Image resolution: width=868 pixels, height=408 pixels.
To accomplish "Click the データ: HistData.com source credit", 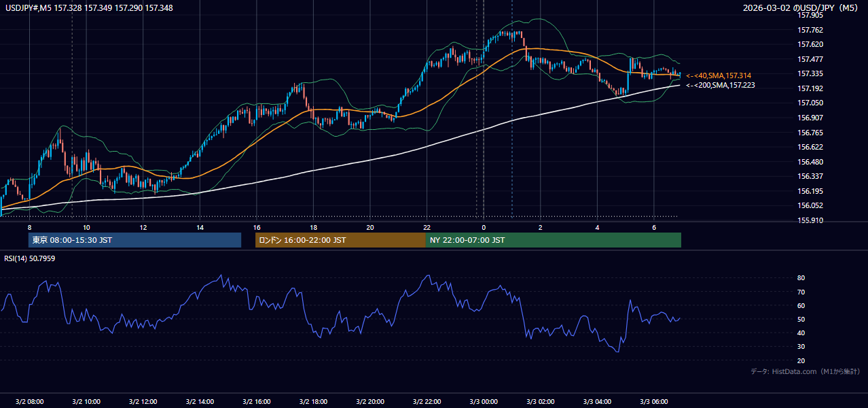I will click(805, 372).
